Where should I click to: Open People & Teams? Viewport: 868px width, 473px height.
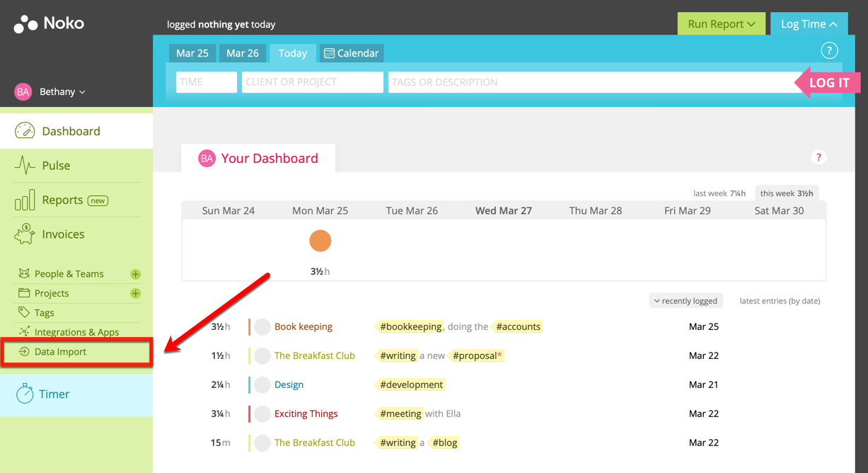(69, 274)
